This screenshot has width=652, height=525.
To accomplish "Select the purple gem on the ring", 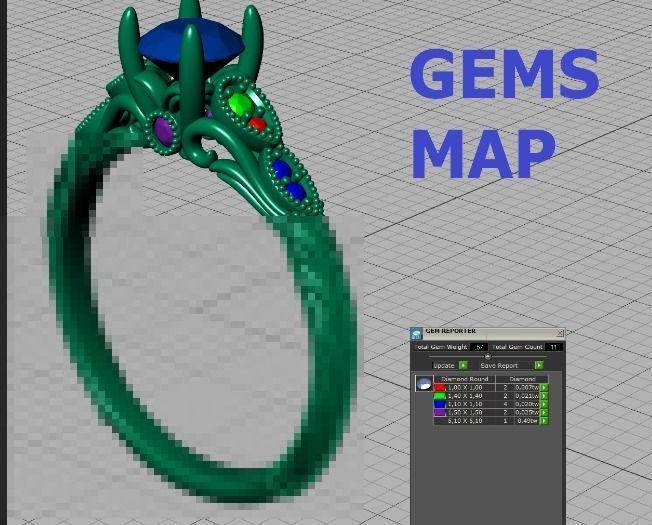I will tap(164, 130).
